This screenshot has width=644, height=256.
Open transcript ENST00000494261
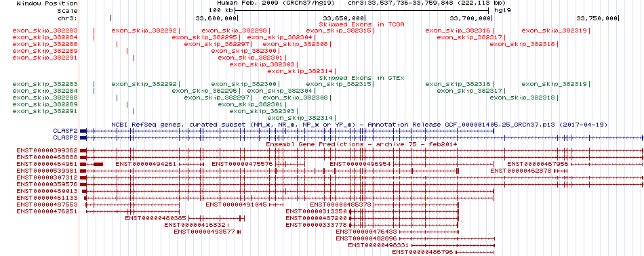click(146, 164)
